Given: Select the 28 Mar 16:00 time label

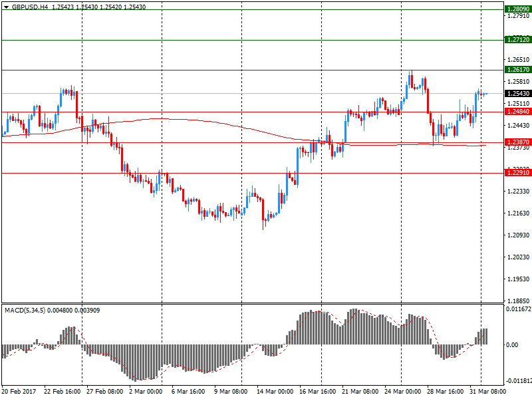Looking at the screenshot, I should 445,391.
